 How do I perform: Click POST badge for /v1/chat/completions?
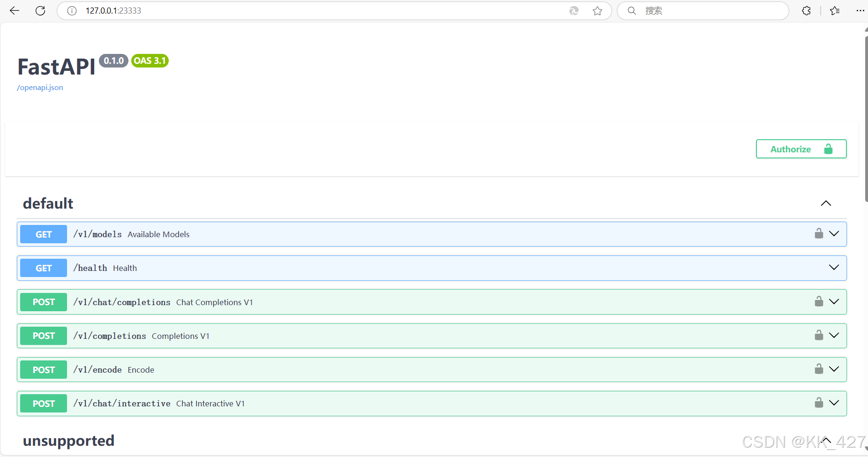(44, 302)
